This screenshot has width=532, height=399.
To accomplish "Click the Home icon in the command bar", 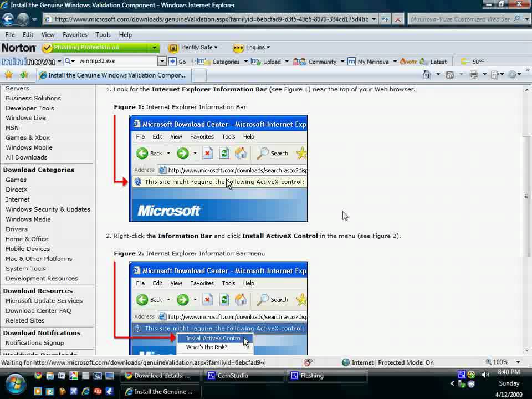I will point(427,74).
